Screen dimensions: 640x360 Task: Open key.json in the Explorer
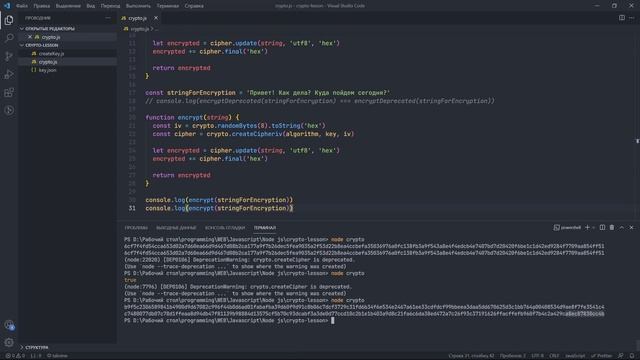67,70
